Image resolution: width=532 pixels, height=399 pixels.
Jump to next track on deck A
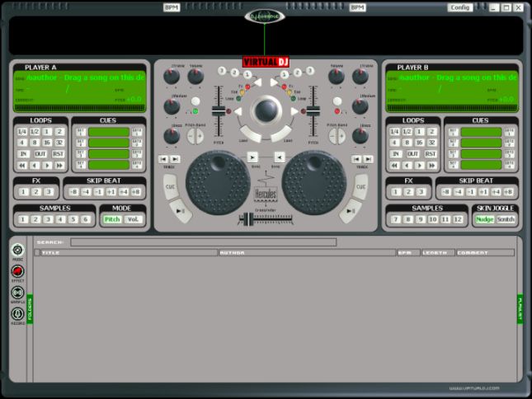click(x=176, y=158)
